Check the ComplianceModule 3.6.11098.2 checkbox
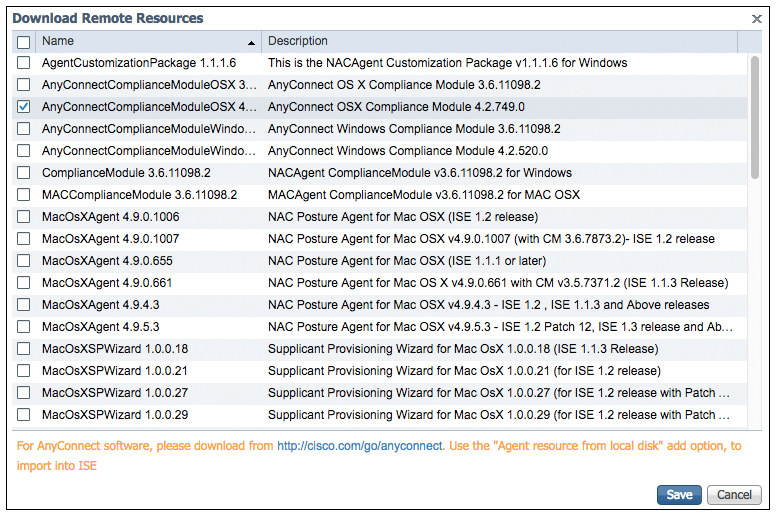Image resolution: width=776 pixels, height=513 pixels. point(23,173)
